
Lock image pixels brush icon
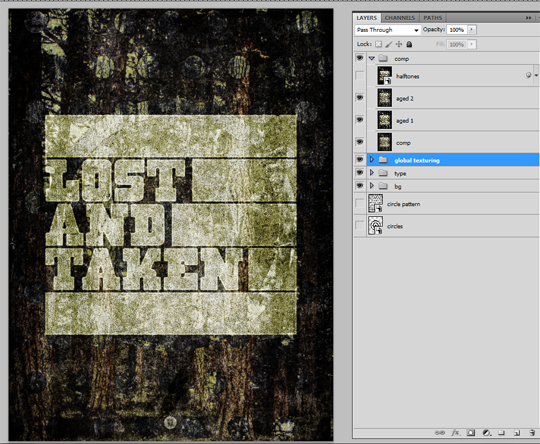pos(388,44)
